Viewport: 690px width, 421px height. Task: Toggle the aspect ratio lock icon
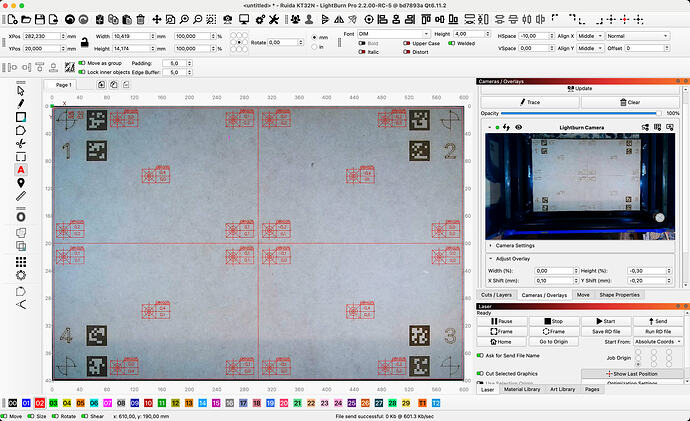click(84, 42)
